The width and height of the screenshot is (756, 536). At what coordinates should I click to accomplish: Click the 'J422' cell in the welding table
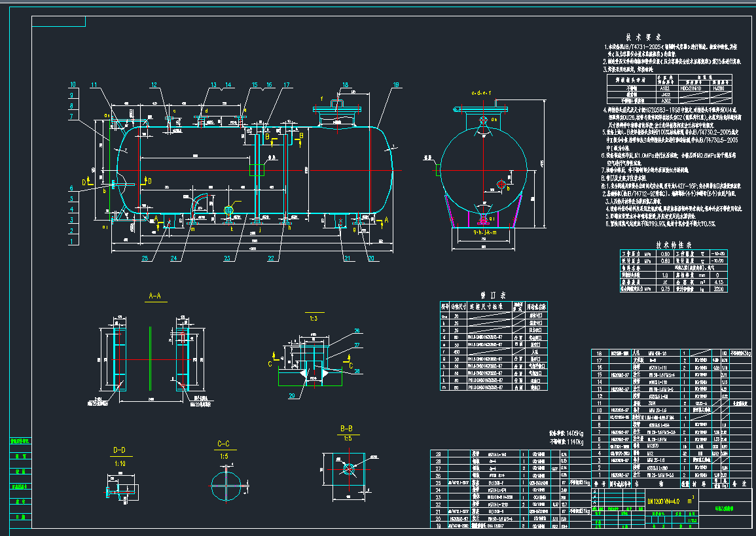(666, 95)
